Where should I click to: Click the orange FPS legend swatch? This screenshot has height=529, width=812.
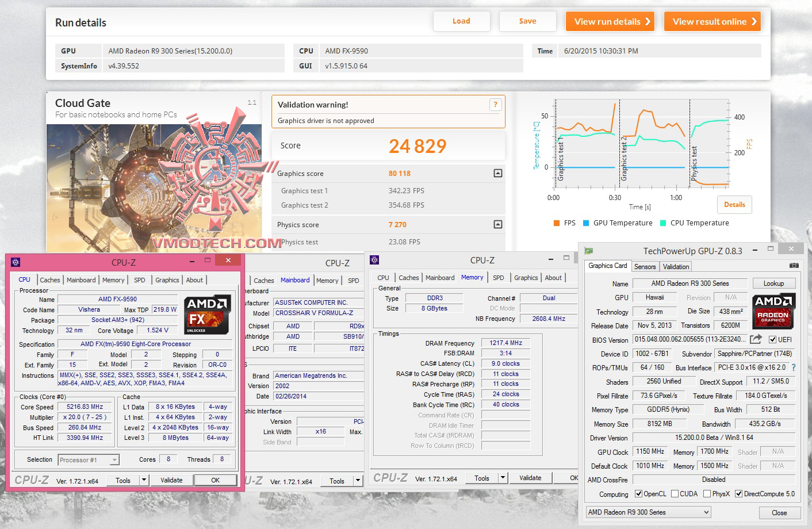tap(556, 223)
